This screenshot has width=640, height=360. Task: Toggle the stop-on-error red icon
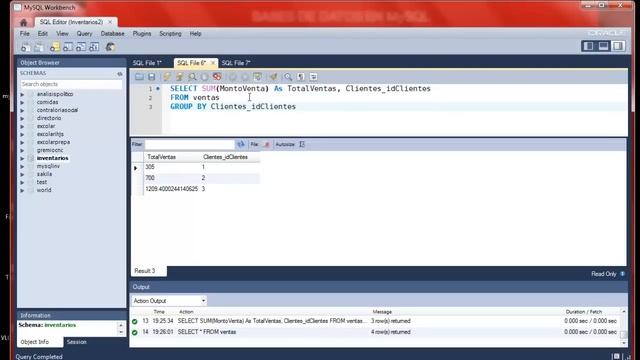click(217, 77)
